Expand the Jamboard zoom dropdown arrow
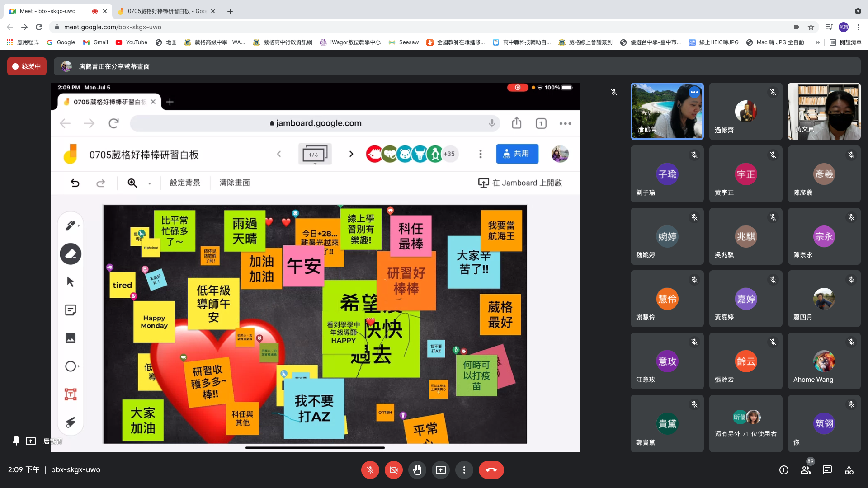The image size is (868, 488). [150, 183]
